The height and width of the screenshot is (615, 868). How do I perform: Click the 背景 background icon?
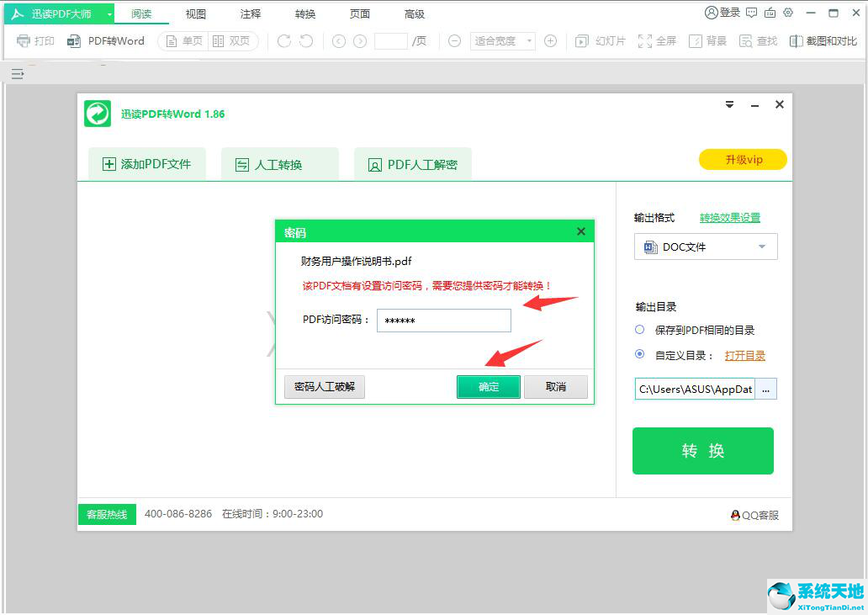click(x=709, y=40)
